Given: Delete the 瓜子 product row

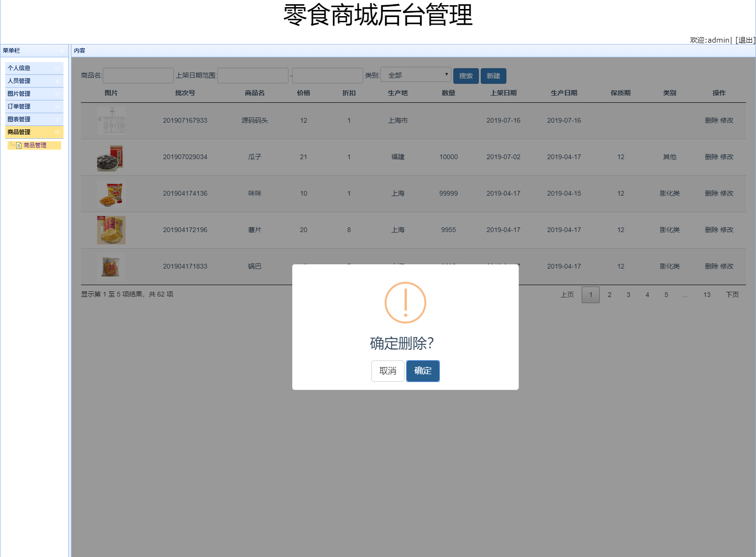Looking at the screenshot, I should tap(711, 157).
